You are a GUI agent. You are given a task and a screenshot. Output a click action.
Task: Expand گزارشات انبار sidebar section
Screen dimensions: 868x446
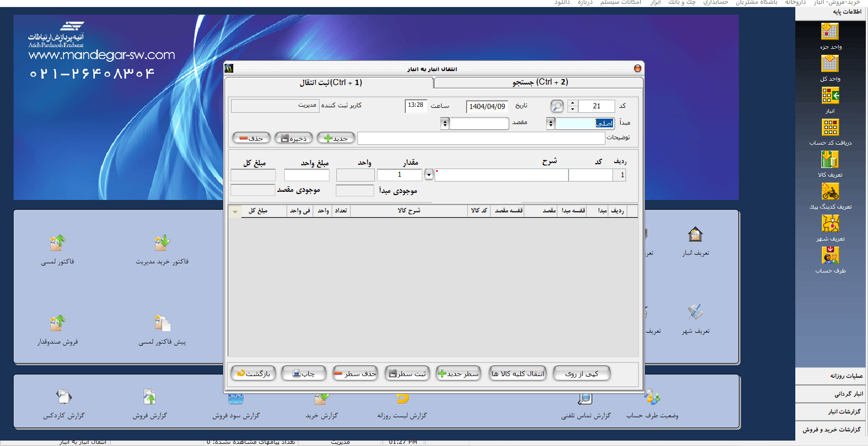(x=831, y=412)
